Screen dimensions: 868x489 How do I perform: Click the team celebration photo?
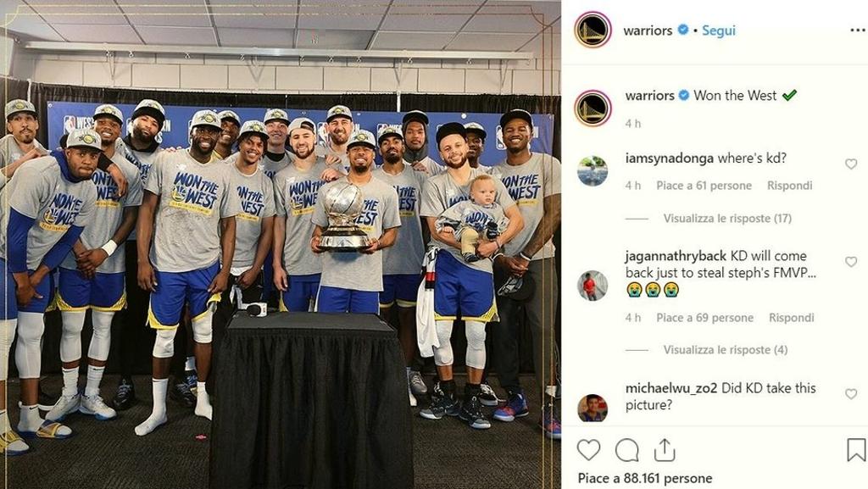(280, 244)
